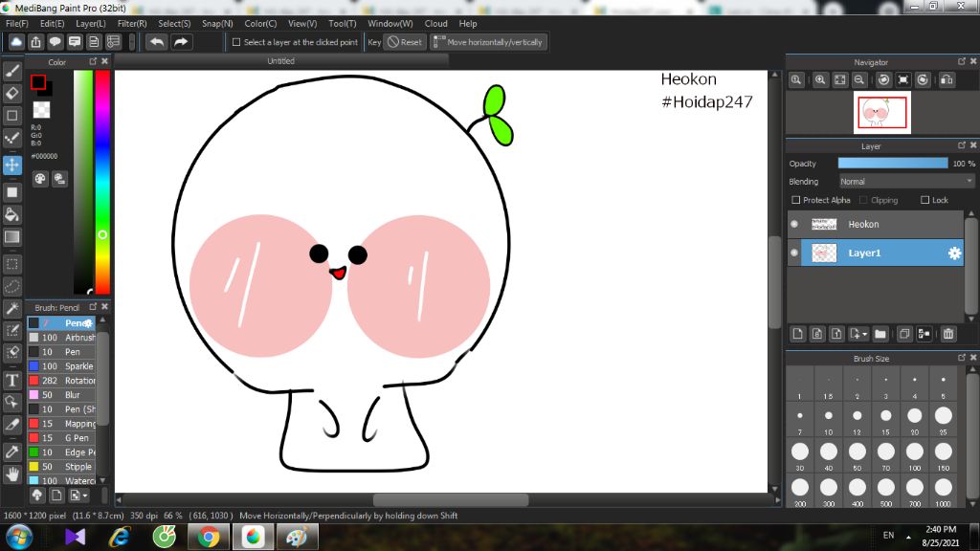Screen dimensions: 980x551
Task: Click the transparent color swatch
Action: click(x=42, y=110)
